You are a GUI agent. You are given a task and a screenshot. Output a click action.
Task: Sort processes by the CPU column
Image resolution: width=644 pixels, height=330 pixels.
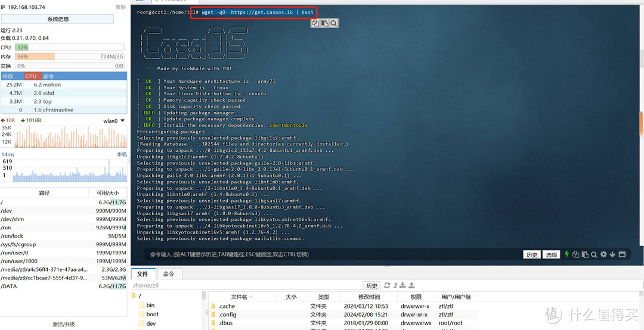click(x=33, y=76)
